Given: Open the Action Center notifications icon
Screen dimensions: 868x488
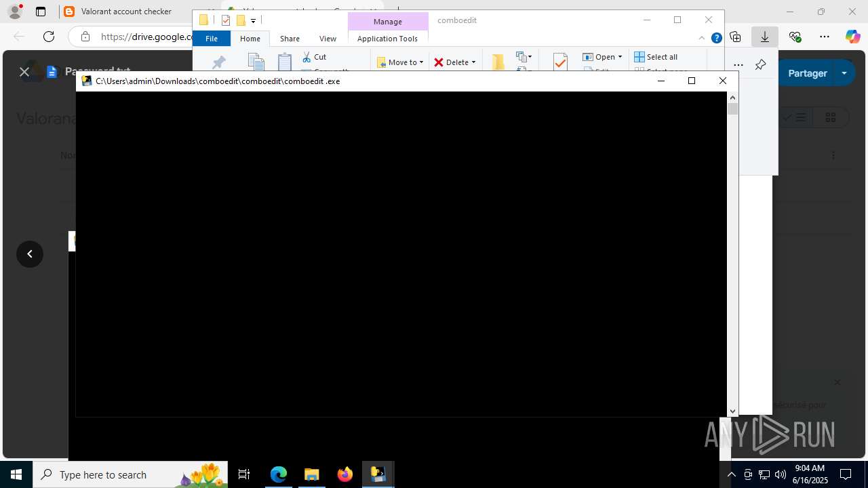Looking at the screenshot, I should [846, 474].
